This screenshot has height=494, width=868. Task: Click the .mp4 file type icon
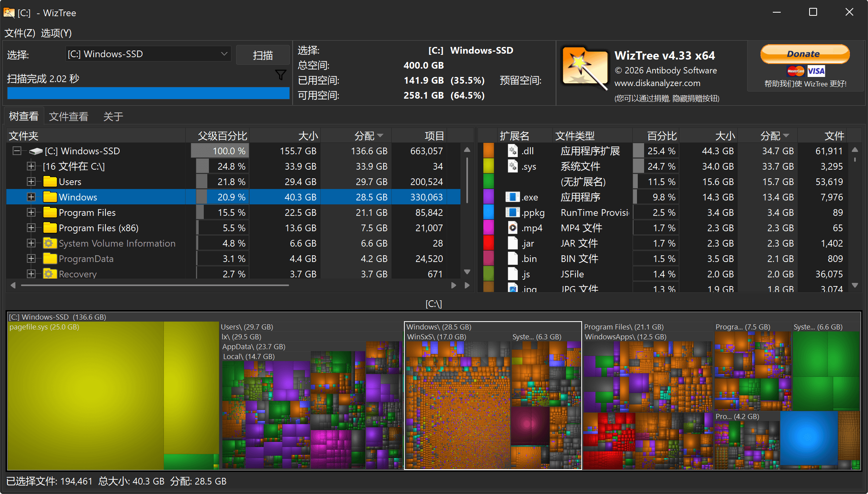click(513, 228)
